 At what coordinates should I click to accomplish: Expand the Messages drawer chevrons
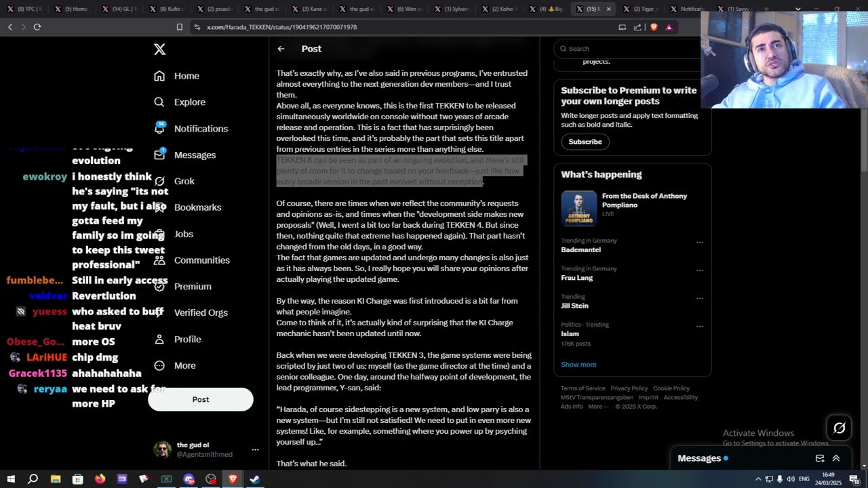(x=836, y=458)
